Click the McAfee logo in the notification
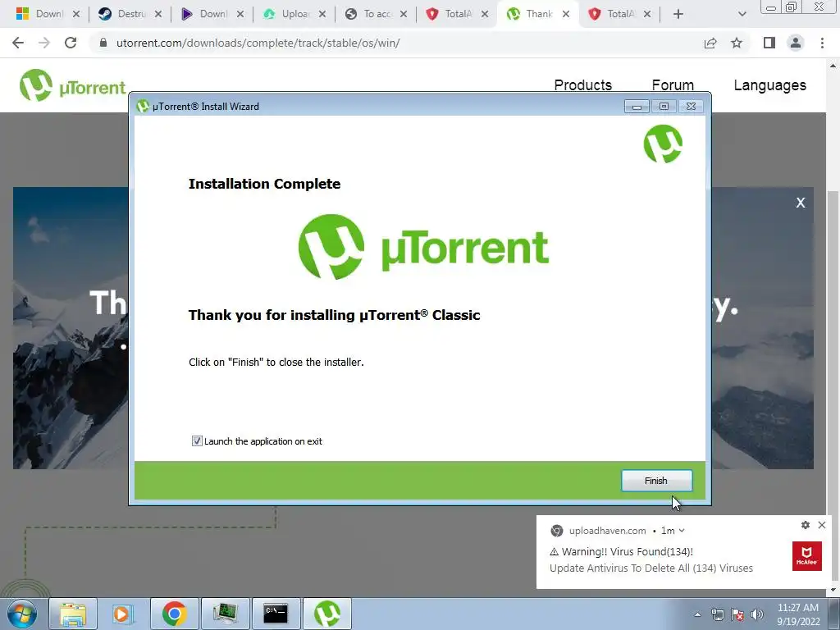This screenshot has width=840, height=630. point(807,555)
